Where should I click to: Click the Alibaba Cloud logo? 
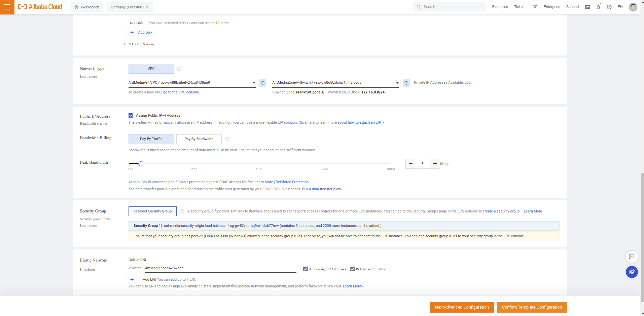(40, 7)
